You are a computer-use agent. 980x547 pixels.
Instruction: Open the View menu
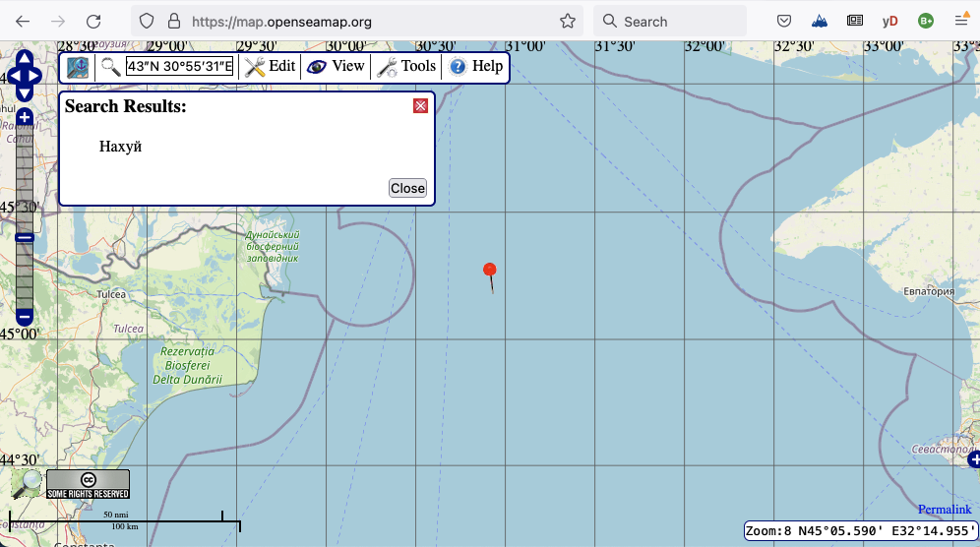tap(336, 66)
